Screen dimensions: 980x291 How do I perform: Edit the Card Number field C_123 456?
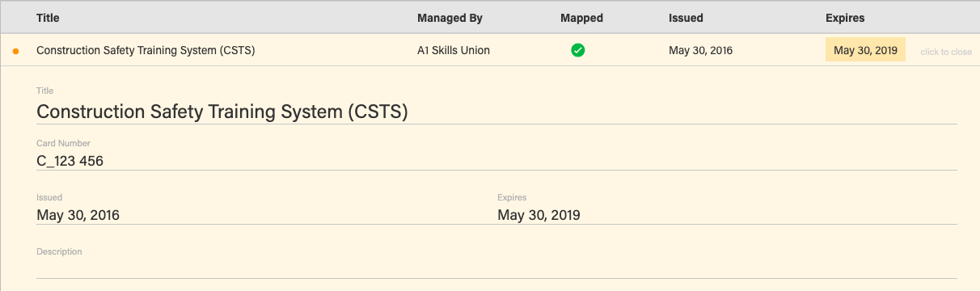tap(496, 161)
